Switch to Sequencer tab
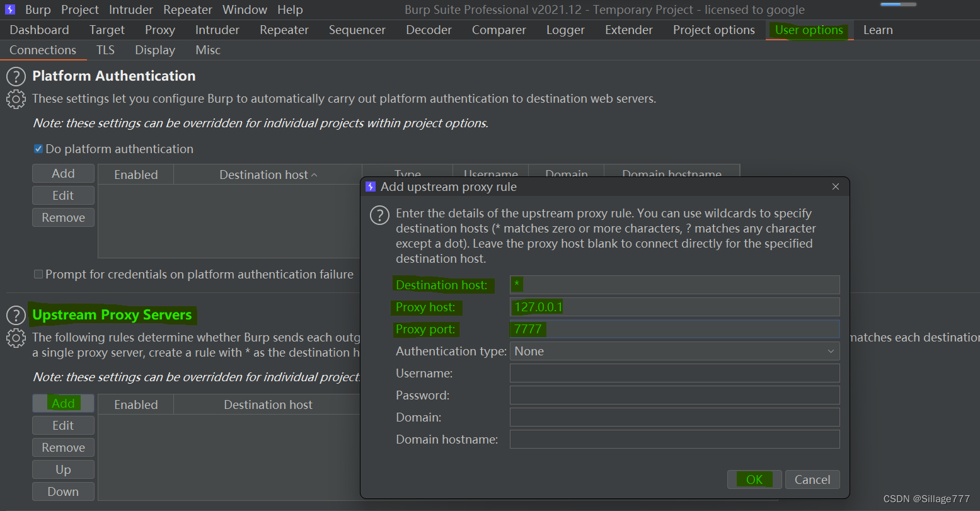Image resolution: width=980 pixels, height=511 pixels. coord(357,30)
